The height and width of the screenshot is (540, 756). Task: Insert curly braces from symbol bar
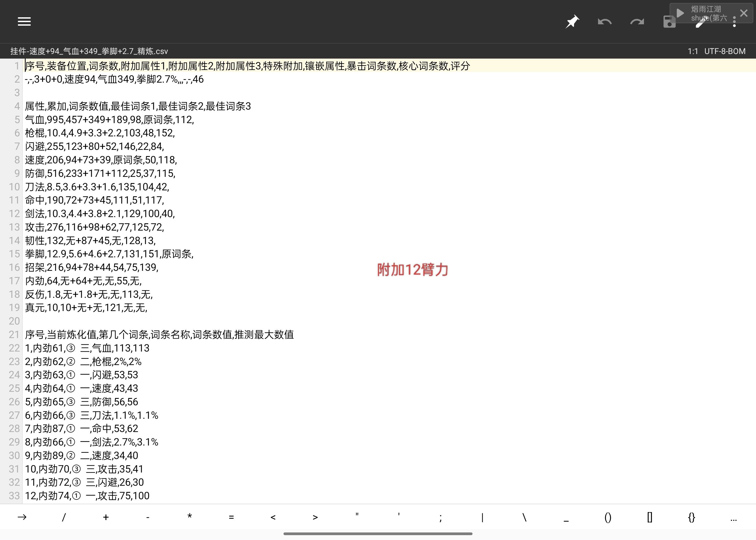tap(691, 517)
